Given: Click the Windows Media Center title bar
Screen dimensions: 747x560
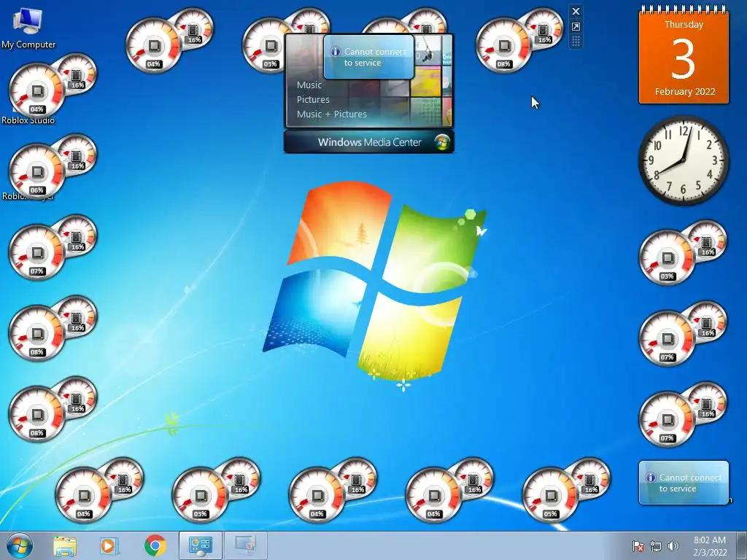Looking at the screenshot, I should point(368,142).
